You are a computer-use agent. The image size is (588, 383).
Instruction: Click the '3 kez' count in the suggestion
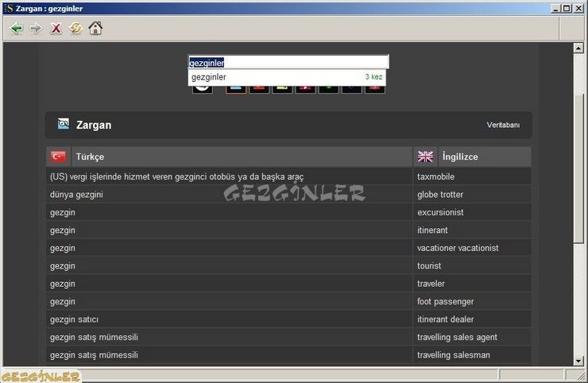[374, 77]
